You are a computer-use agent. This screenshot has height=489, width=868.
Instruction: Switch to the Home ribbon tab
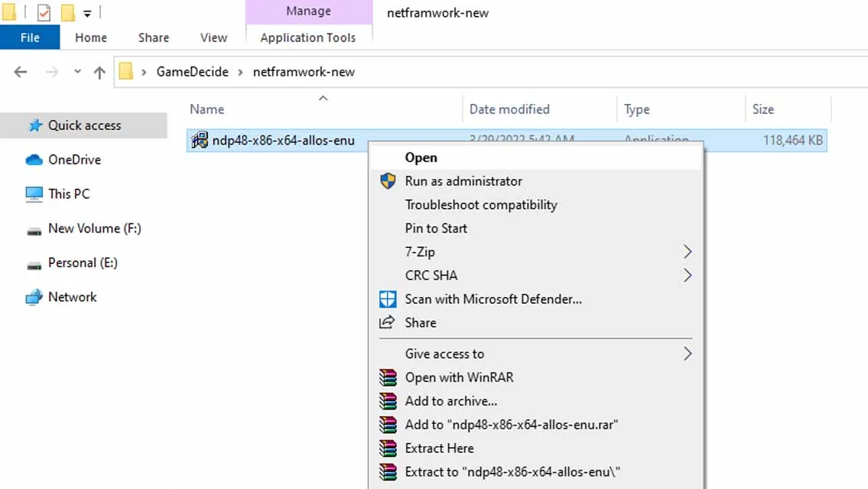(91, 37)
